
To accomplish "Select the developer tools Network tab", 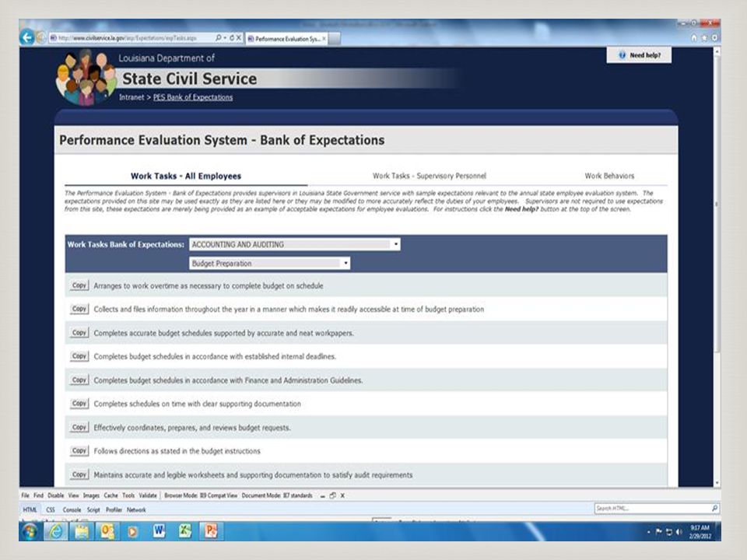I will (136, 510).
